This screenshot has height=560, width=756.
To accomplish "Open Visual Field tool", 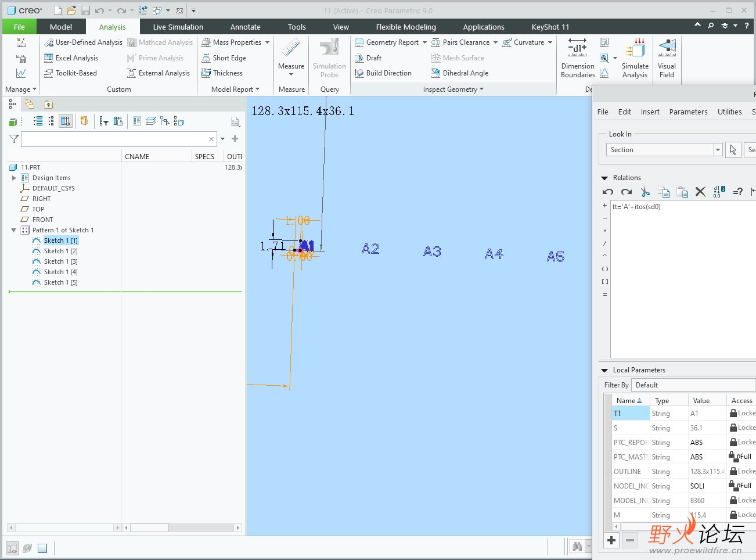I will coord(667,58).
